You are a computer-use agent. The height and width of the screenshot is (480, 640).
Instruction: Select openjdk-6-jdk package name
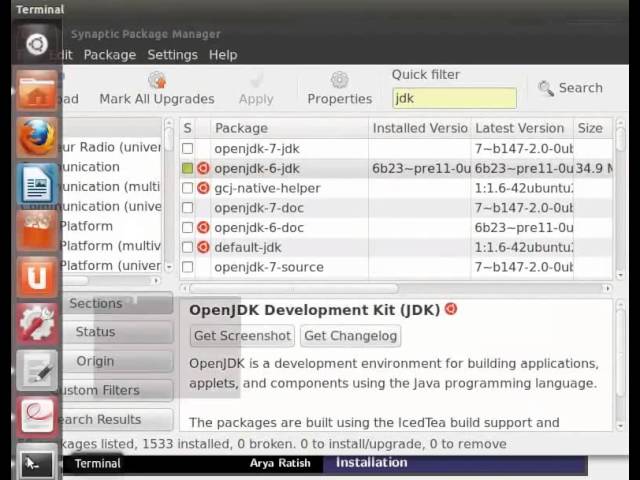coord(257,169)
